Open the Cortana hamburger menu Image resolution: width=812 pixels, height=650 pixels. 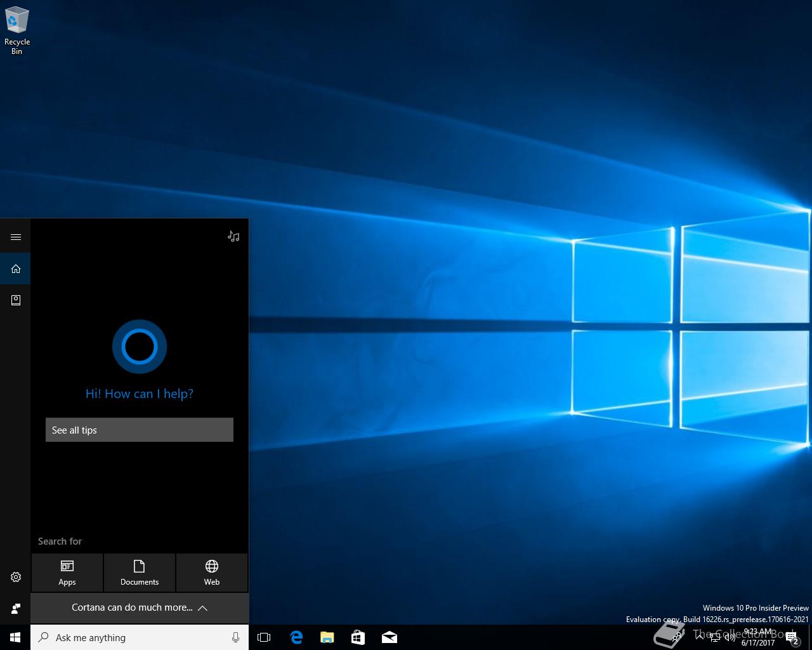pyautogui.click(x=16, y=237)
